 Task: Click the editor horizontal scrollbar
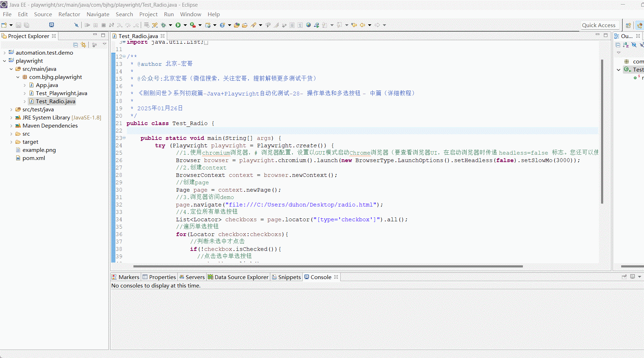[x=328, y=266]
